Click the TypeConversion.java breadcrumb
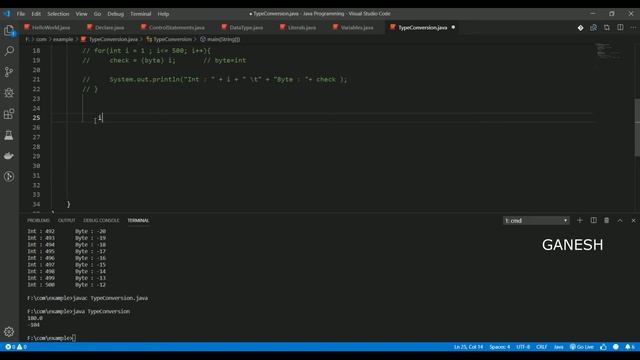Viewport: 640px width, 360px height. click(x=109, y=40)
